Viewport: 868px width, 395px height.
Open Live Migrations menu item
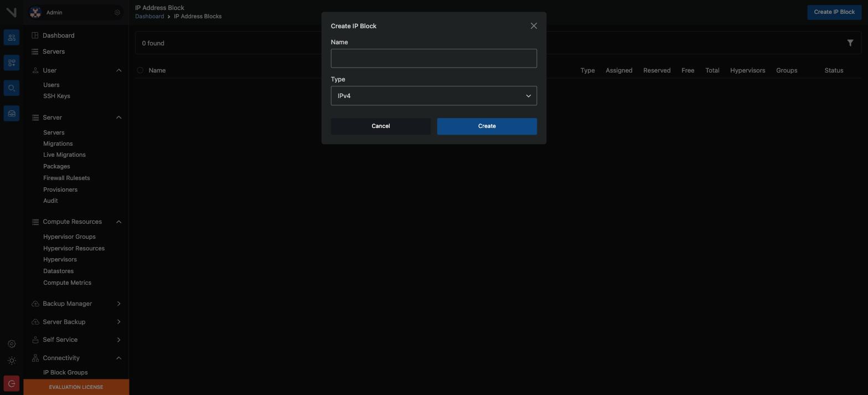[64, 155]
